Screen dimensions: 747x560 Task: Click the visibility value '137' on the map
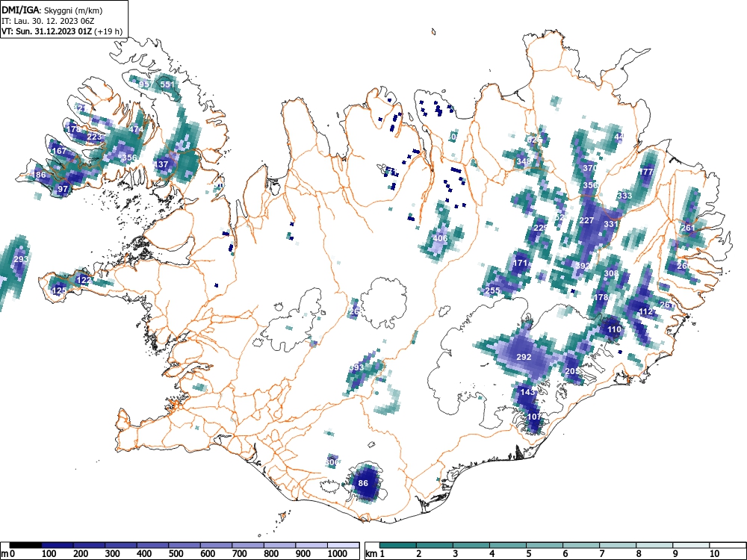tap(161, 164)
